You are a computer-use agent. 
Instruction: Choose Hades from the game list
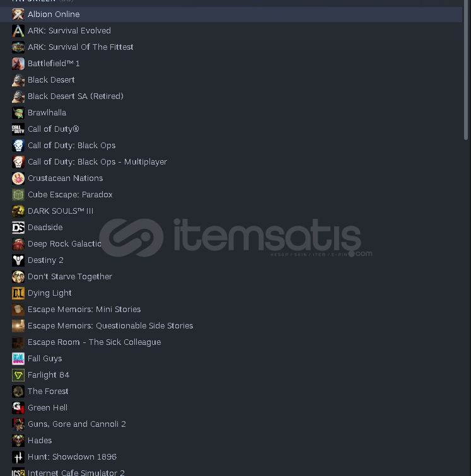[231, 441]
